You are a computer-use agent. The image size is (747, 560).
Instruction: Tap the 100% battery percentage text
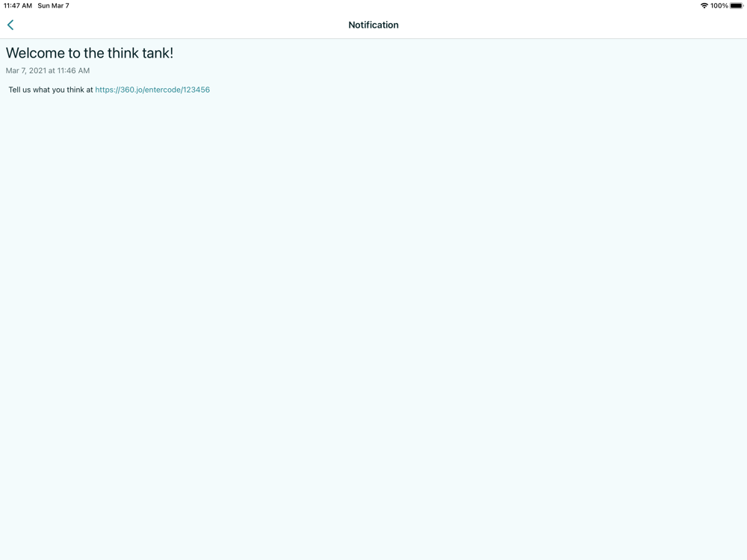point(719,6)
